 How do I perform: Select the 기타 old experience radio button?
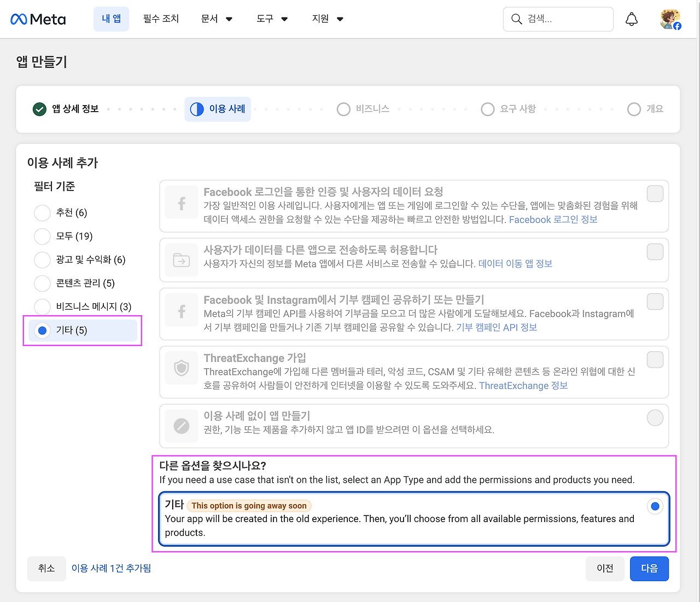point(655,506)
